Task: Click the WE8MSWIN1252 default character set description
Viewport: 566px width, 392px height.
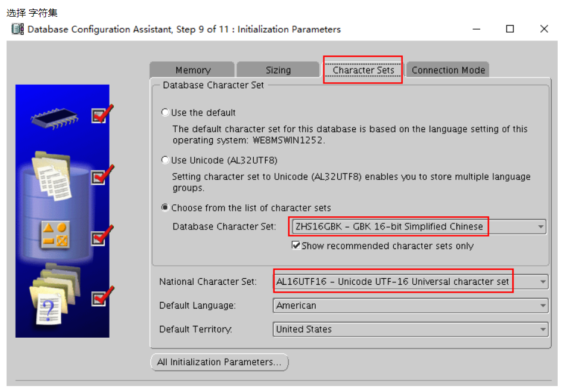Action: [x=350, y=135]
